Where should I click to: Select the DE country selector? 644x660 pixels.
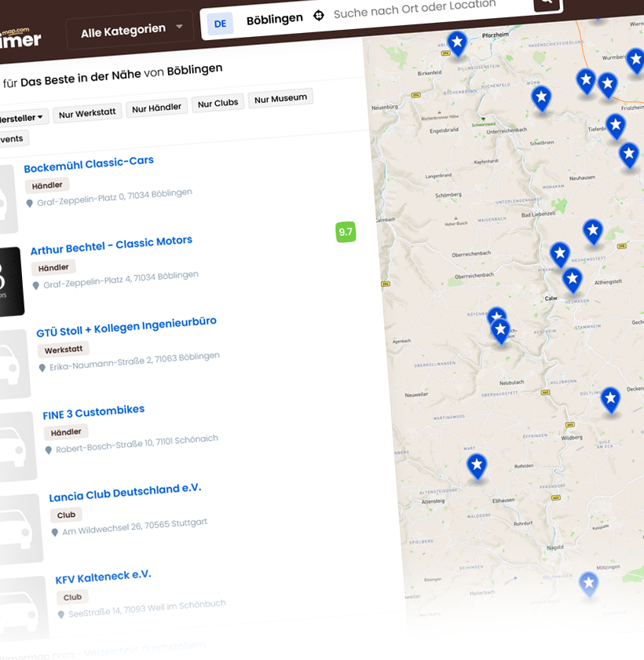click(x=220, y=24)
